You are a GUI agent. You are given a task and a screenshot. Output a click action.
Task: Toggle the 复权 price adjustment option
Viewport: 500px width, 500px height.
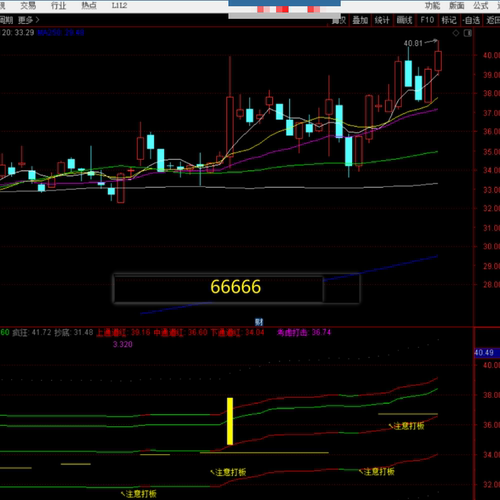tap(339, 20)
